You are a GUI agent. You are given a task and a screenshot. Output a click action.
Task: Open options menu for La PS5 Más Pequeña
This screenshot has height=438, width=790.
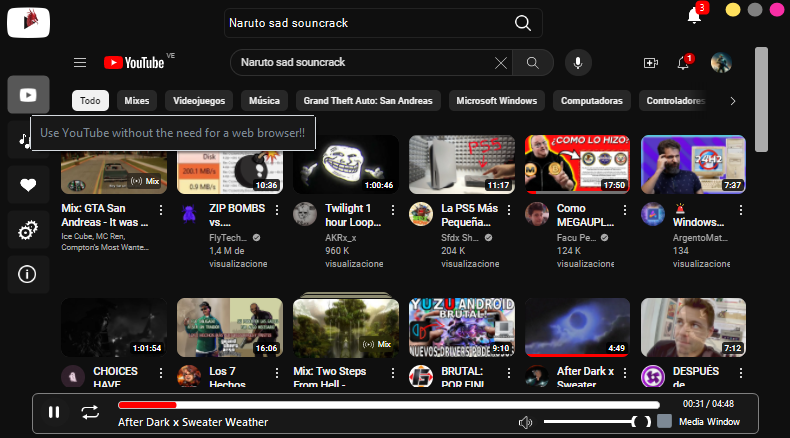pos(509,210)
